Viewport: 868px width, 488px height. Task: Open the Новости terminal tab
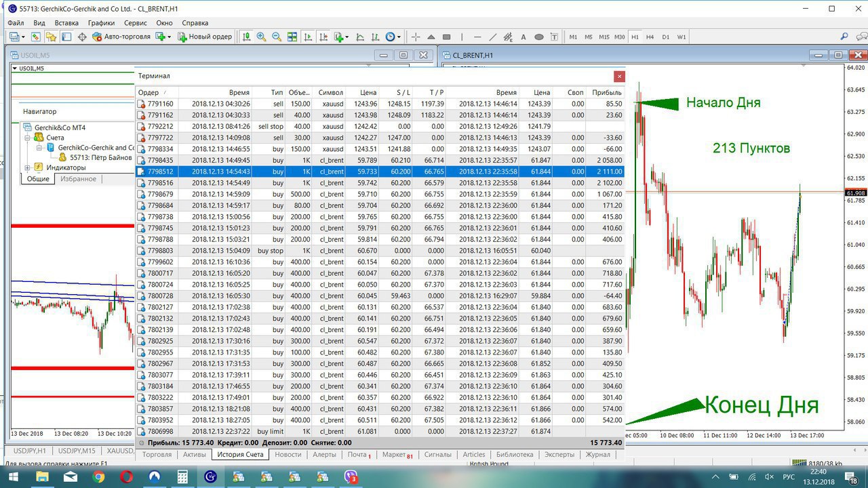pos(288,455)
